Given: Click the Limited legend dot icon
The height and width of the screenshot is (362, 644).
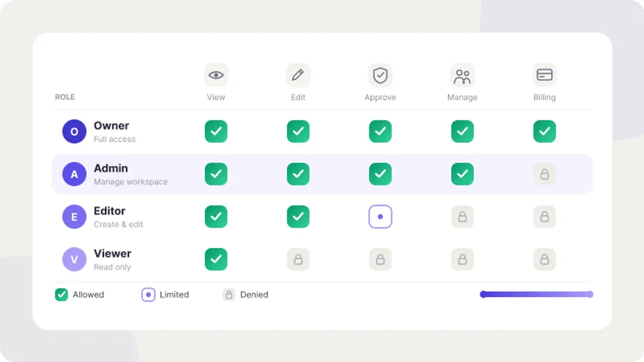Looking at the screenshot, I should (x=148, y=295).
